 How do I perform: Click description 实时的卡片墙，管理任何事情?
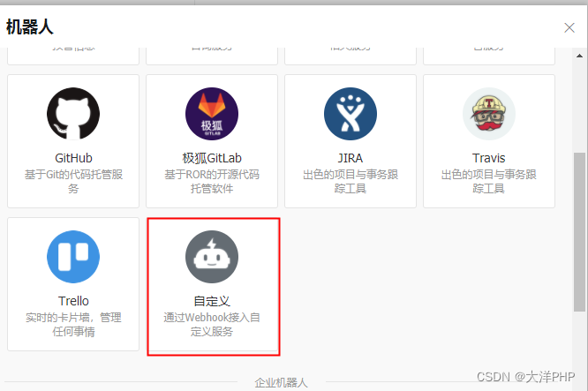tap(73, 325)
